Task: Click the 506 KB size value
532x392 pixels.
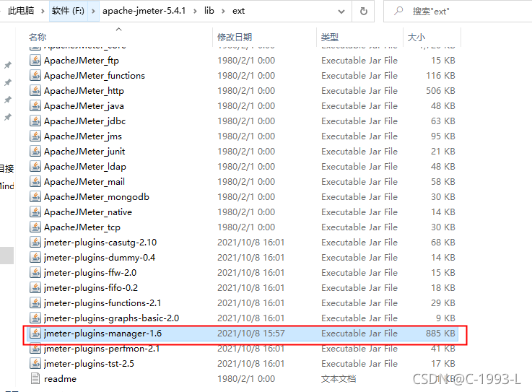Action: [440, 91]
